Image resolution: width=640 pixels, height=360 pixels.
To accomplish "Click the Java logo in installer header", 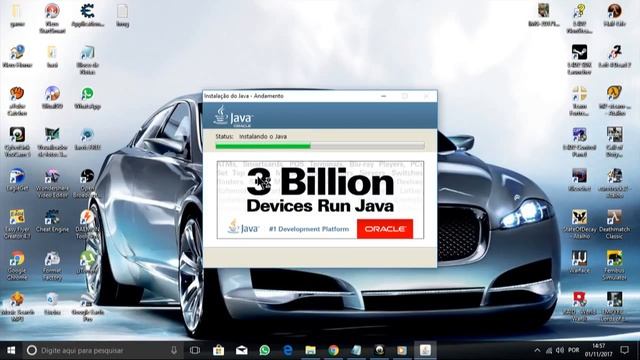I will tap(233, 116).
